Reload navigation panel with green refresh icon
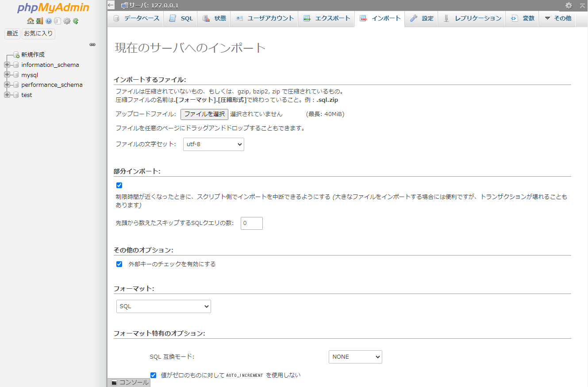The image size is (588, 387). click(76, 21)
